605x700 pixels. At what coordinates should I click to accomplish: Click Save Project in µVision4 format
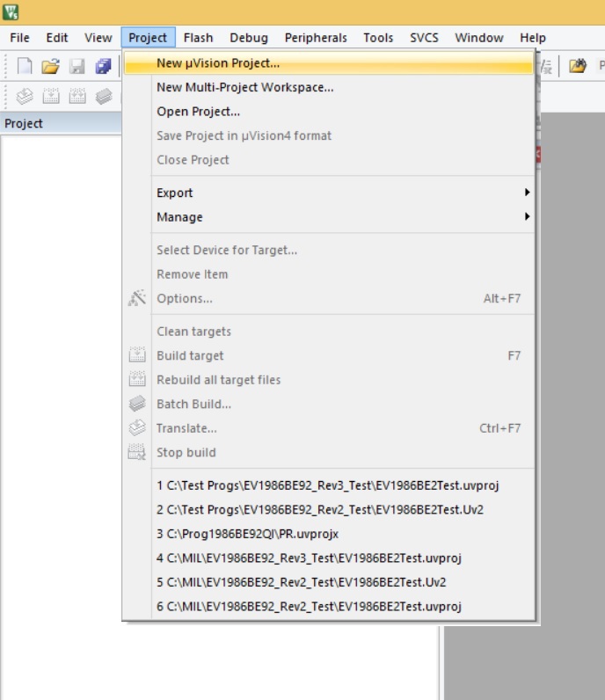coord(329,135)
